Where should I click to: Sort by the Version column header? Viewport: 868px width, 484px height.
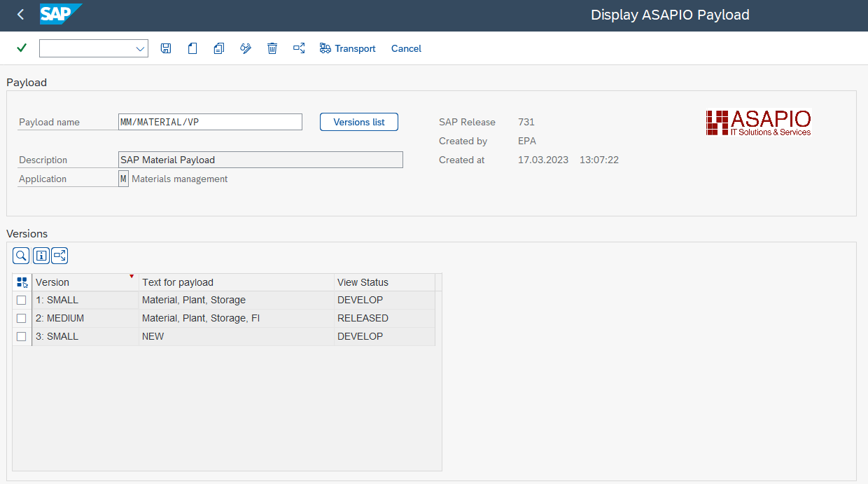tap(85, 282)
